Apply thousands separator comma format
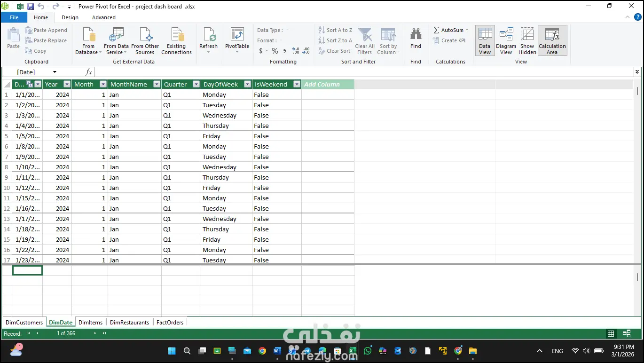Image resolution: width=644 pixels, height=363 pixels. point(284,51)
